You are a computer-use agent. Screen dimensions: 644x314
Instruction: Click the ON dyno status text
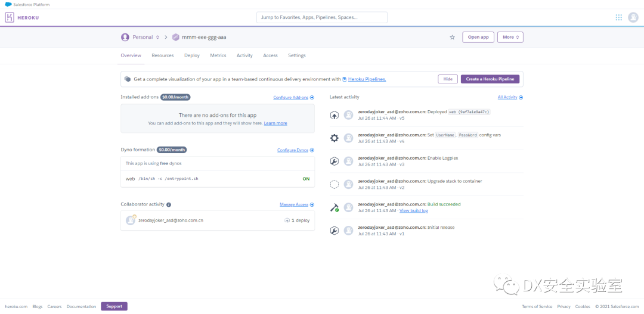[x=306, y=179]
